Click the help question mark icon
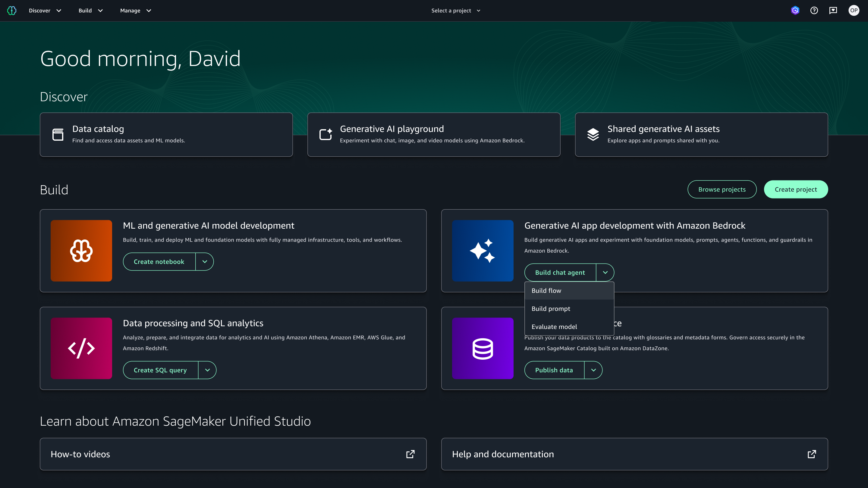The image size is (868, 488). coord(814,11)
